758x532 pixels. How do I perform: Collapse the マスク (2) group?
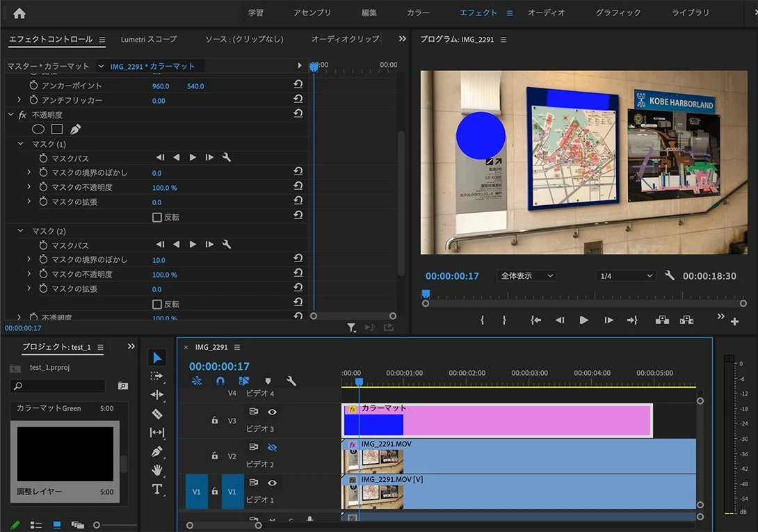tap(20, 231)
